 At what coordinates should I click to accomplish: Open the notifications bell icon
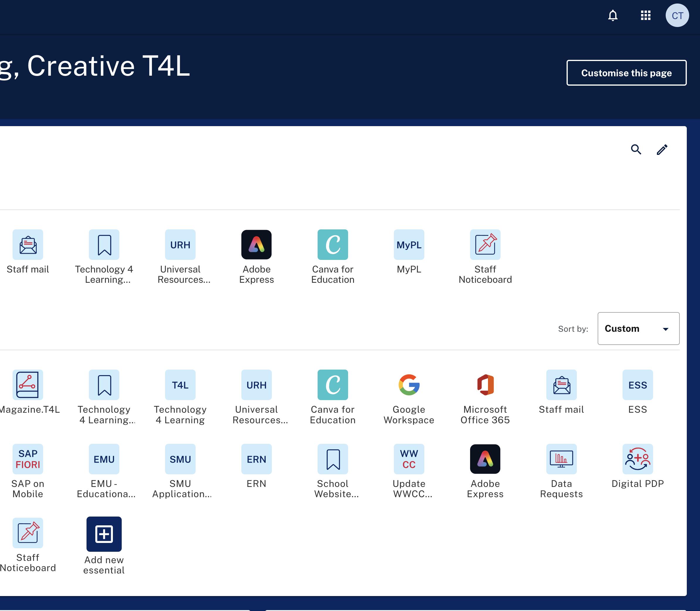click(x=613, y=16)
